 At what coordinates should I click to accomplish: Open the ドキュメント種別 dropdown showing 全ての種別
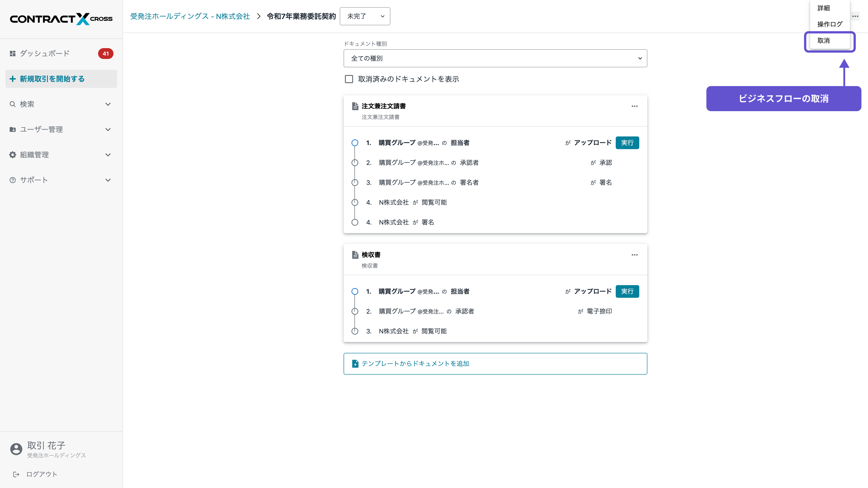click(495, 58)
